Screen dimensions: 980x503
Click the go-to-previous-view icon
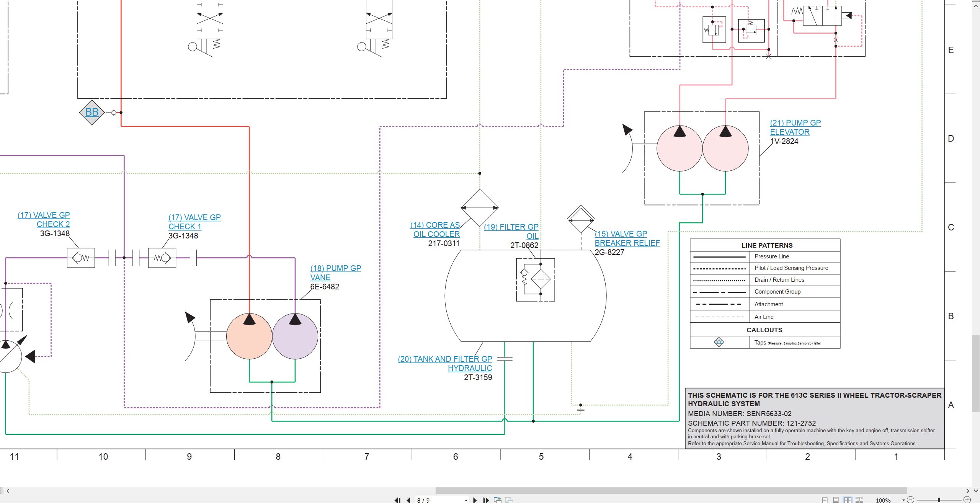coord(498,500)
